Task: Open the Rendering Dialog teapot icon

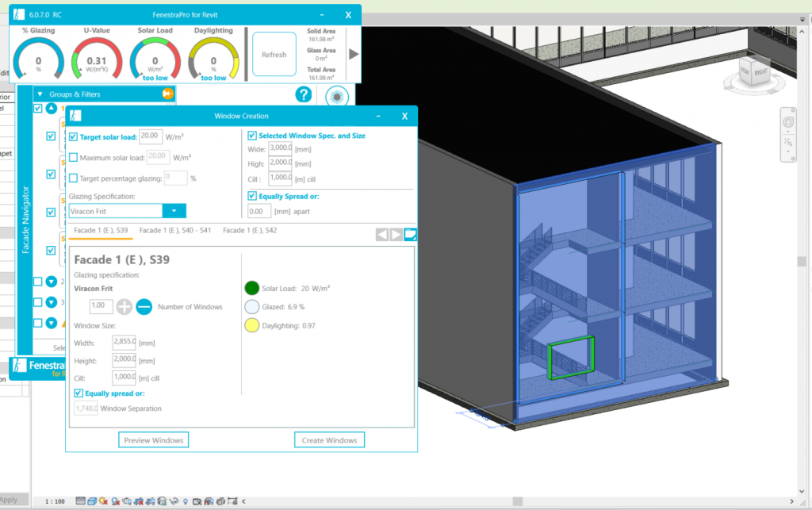Action: [x=127, y=501]
